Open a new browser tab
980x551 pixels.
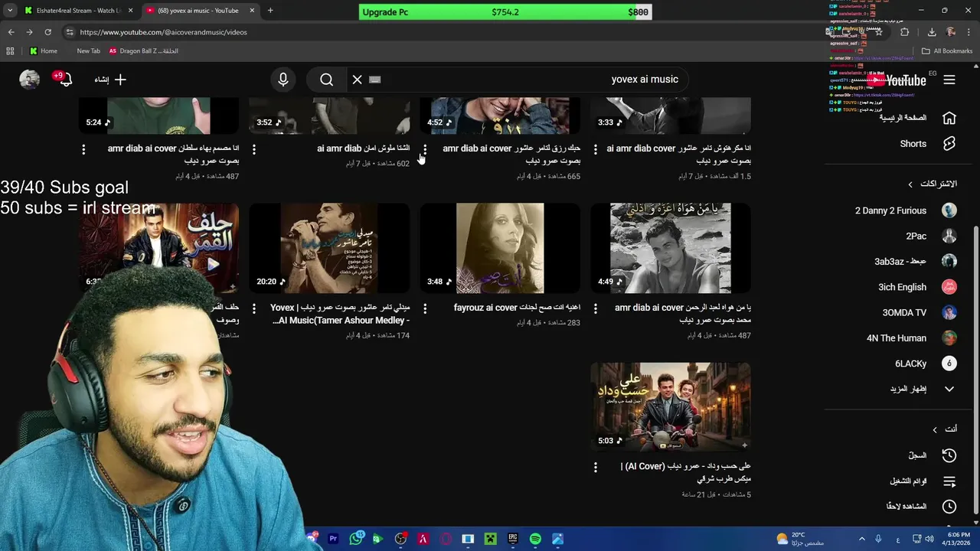(270, 11)
